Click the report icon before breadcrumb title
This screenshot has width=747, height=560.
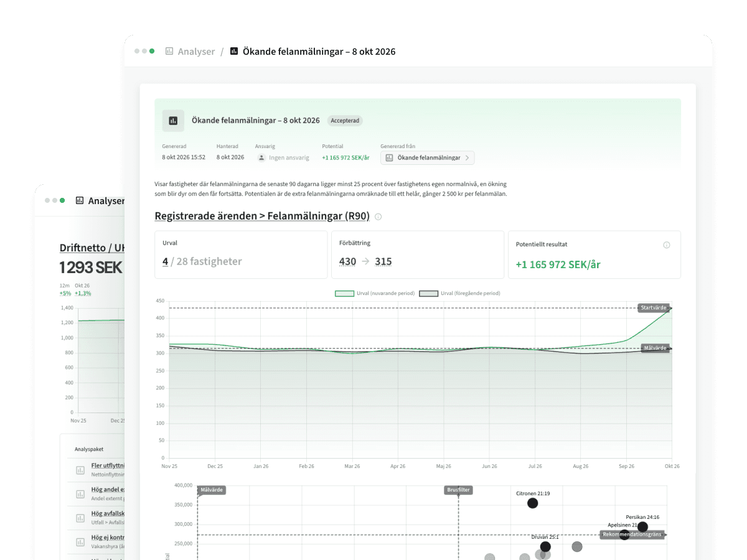coord(234,52)
